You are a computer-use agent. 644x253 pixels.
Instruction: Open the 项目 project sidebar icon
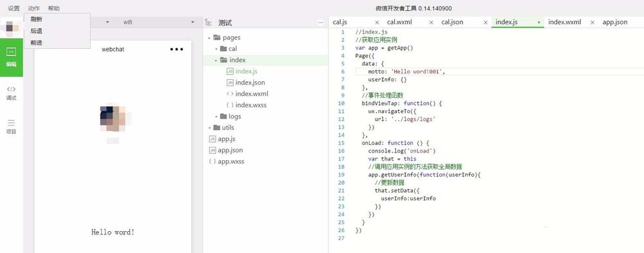[x=12, y=127]
